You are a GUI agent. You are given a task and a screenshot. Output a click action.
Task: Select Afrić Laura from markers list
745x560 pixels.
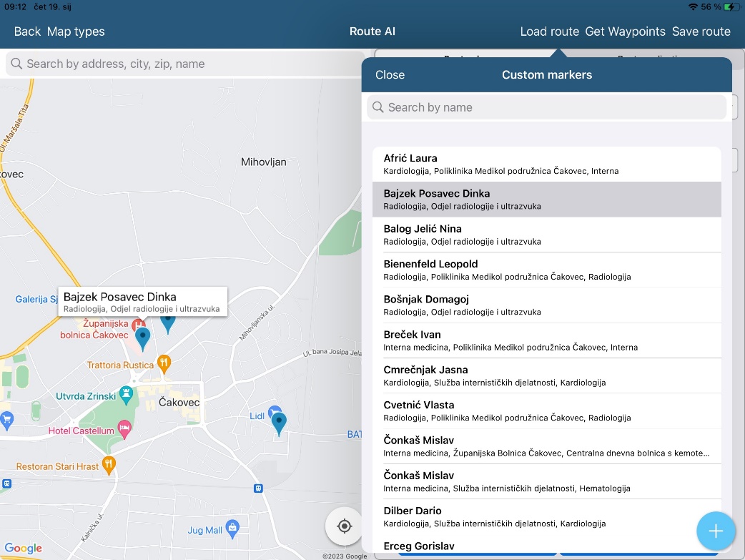pyautogui.click(x=546, y=164)
